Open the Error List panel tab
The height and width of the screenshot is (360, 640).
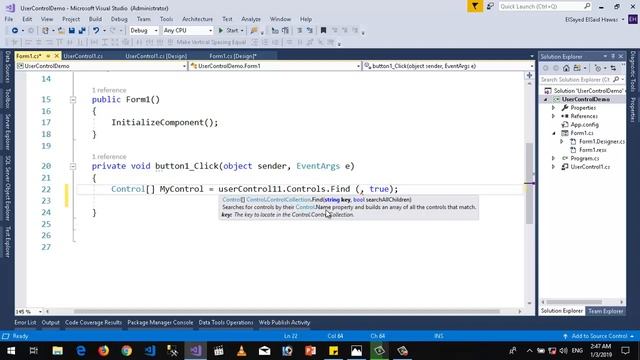click(25, 322)
